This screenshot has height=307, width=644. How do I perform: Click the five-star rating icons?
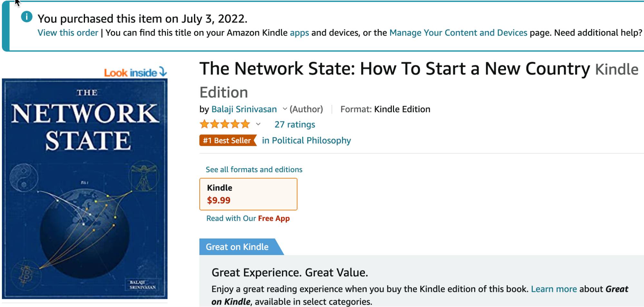[225, 124]
